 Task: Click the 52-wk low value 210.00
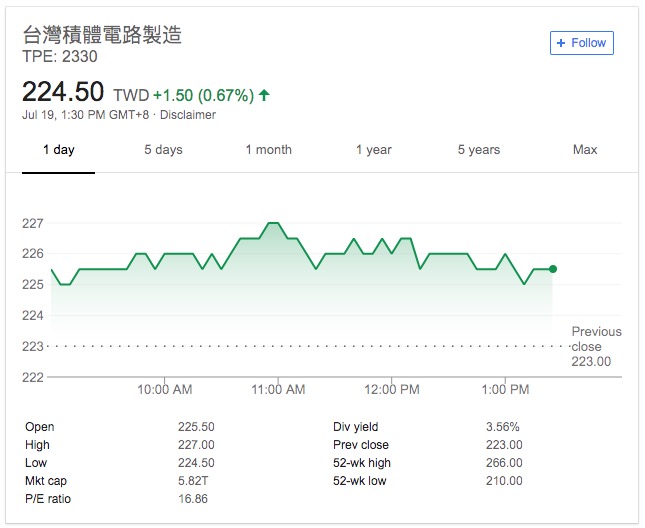tap(504, 481)
